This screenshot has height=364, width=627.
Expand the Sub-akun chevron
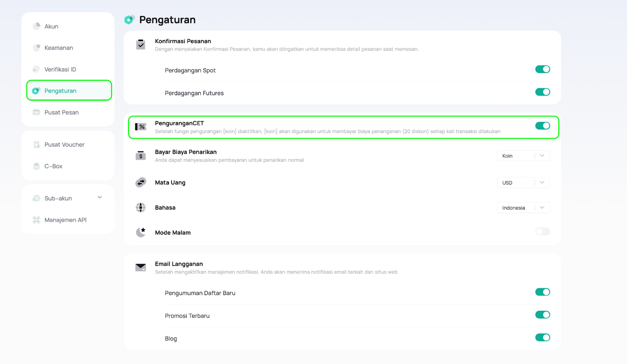coord(100,197)
